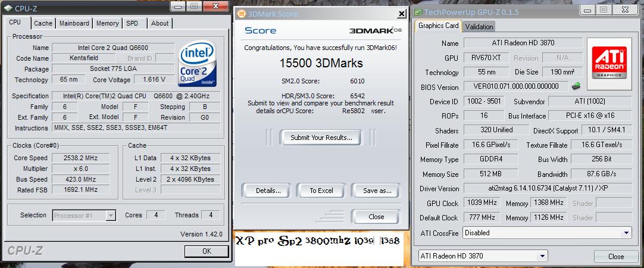Export results with To Excel button

click(x=321, y=191)
